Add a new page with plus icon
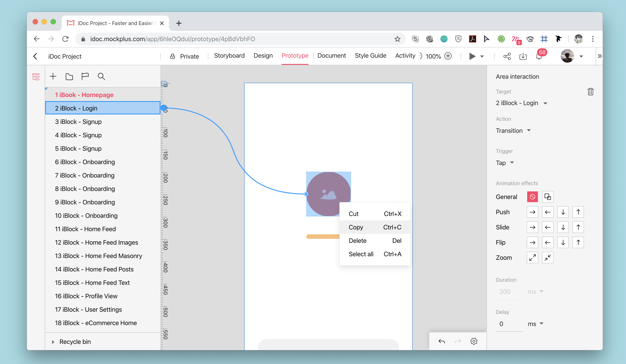626x364 pixels. pyautogui.click(x=53, y=76)
